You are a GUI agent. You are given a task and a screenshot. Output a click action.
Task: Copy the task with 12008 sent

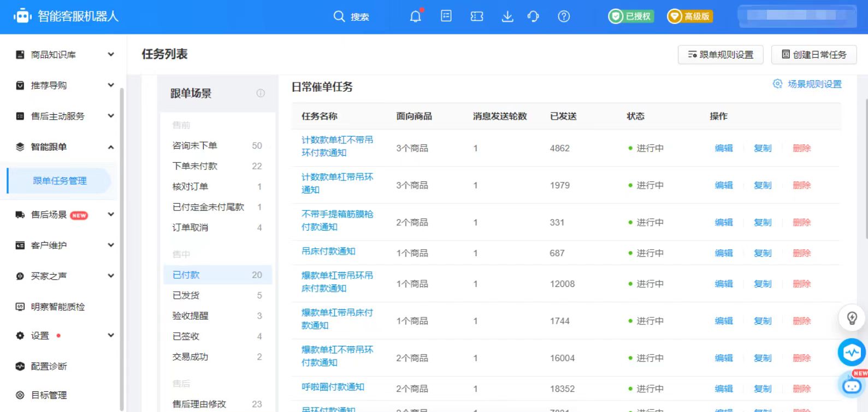coord(763,284)
